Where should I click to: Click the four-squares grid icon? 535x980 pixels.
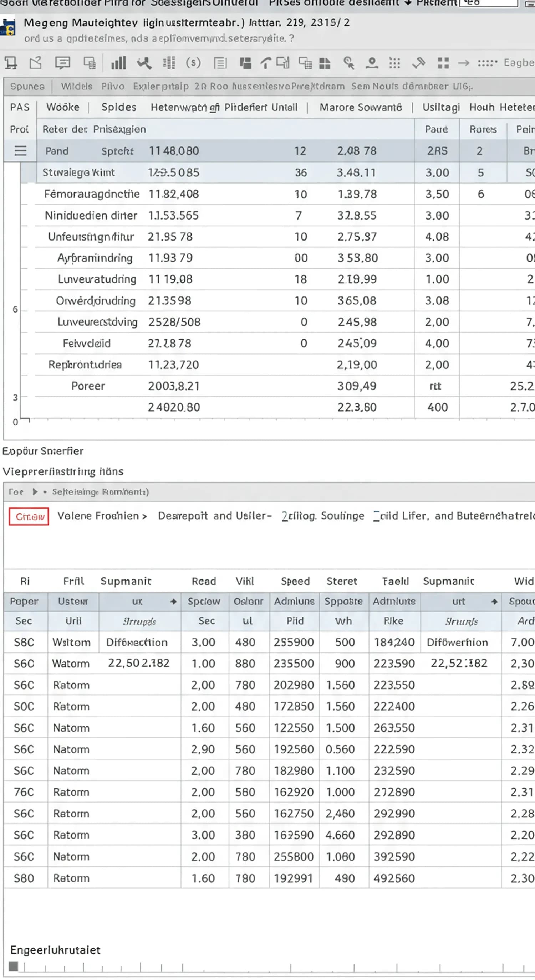[x=443, y=63]
